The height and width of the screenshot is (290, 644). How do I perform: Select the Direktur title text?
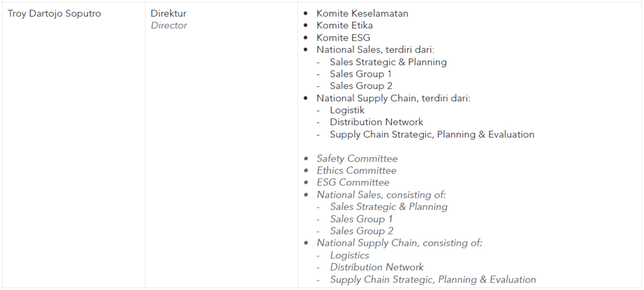click(x=168, y=14)
